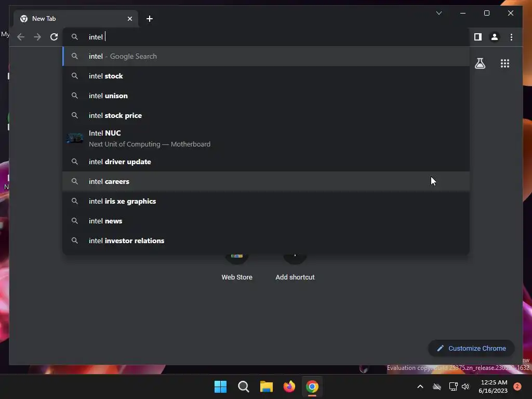532x399 pixels.
Task: Select the 'intel stock' suggestion
Action: click(x=266, y=76)
